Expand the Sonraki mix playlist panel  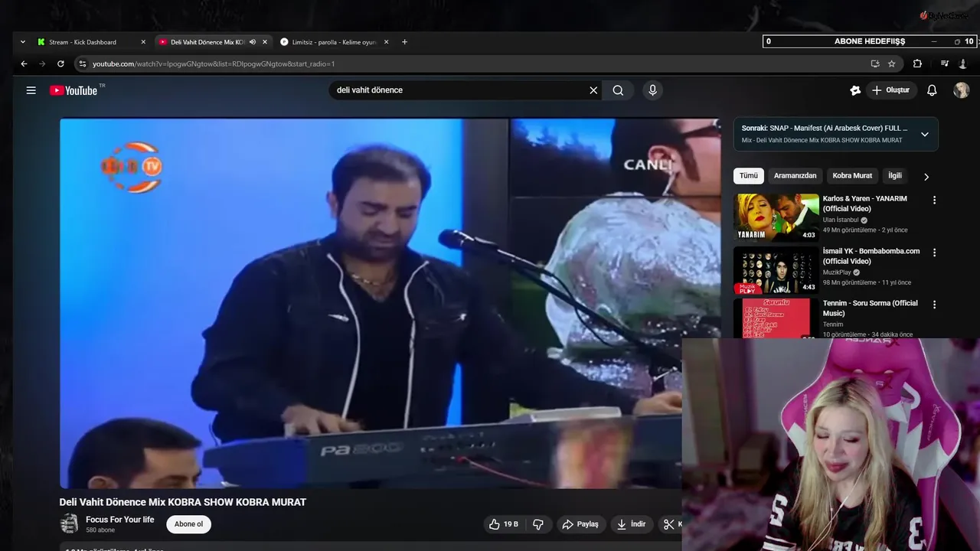(924, 134)
